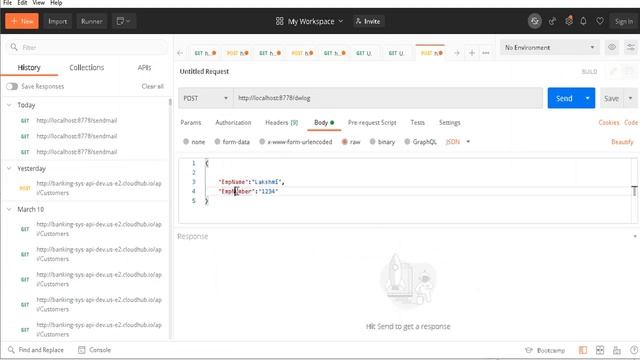Open the Params tab
The height and width of the screenshot is (360, 640).
click(191, 123)
